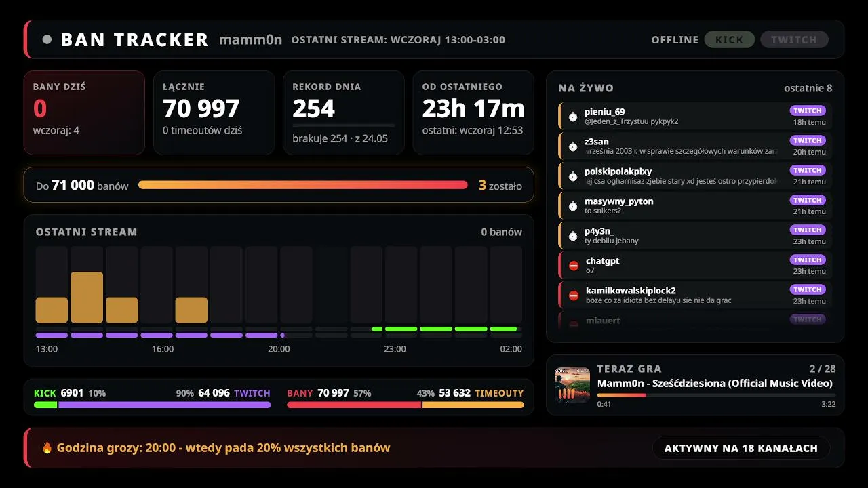Click the stopwatch icon beside masywny_pyton
The image size is (868, 488).
pos(573,206)
